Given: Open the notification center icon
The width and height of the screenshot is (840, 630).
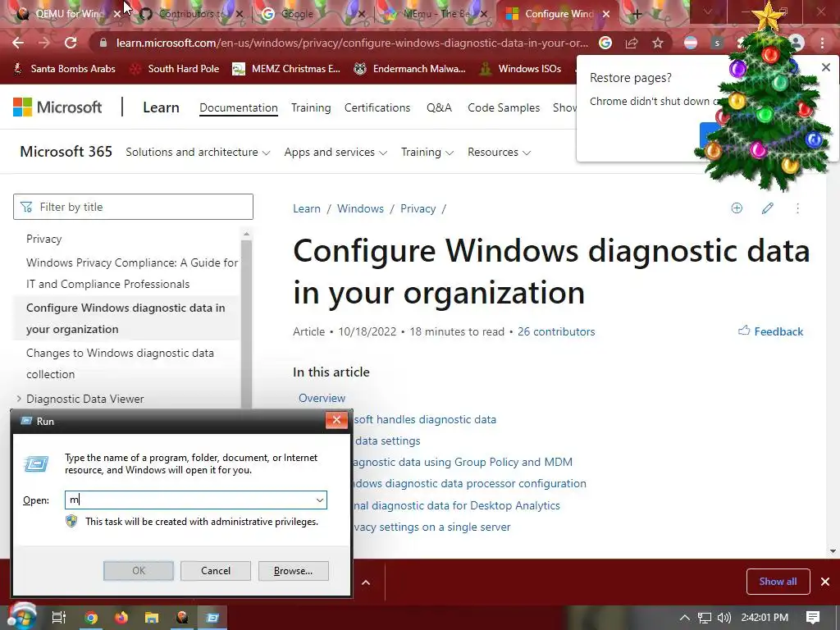Looking at the screenshot, I should pyautogui.click(x=813, y=618).
